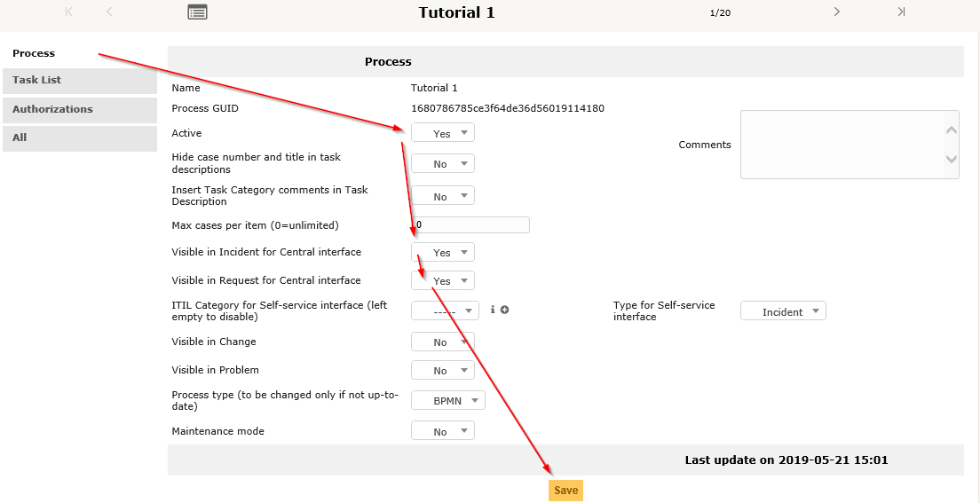Select the All tab
980x503 pixels.
(x=79, y=138)
